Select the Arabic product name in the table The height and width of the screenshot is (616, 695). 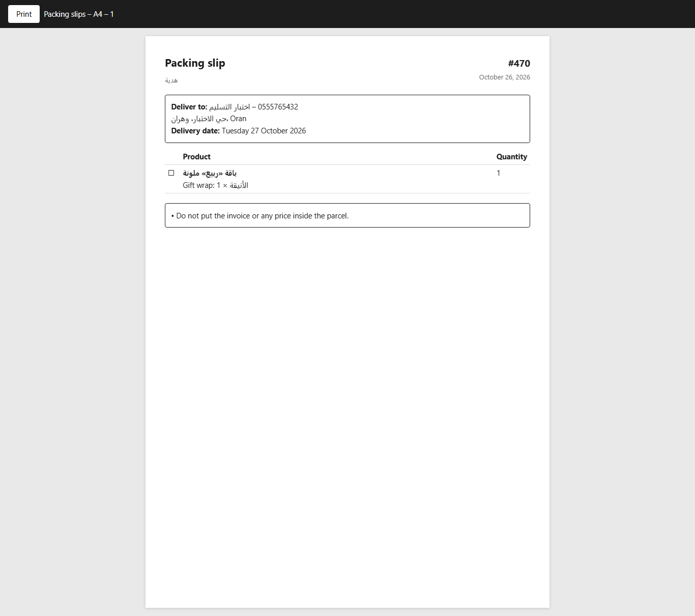click(x=210, y=173)
